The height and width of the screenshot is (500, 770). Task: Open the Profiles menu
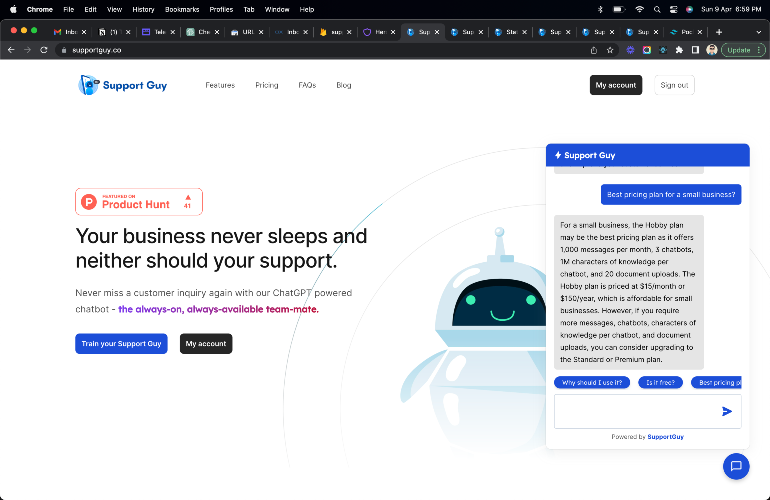click(221, 9)
